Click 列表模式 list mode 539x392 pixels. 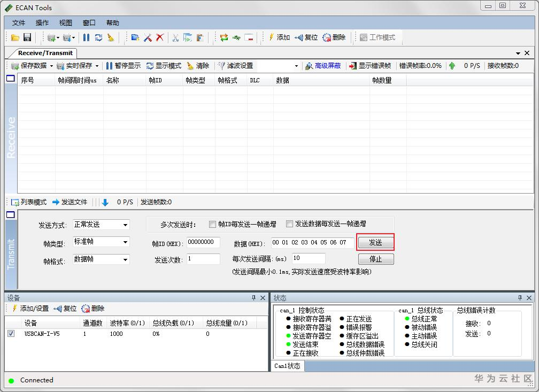[x=29, y=202]
